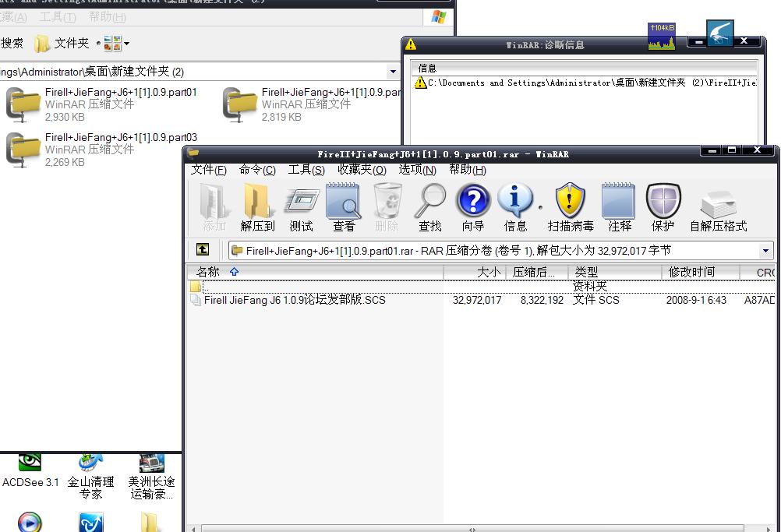The height and width of the screenshot is (532, 781).
Task: Sort by the Packed (压缩后) column header
Action: 537,272
